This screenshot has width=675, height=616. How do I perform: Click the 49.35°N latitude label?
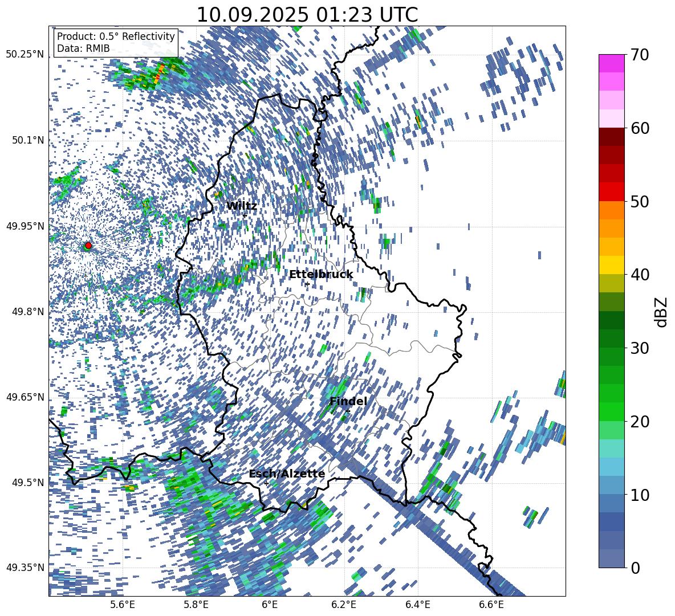(x=25, y=568)
